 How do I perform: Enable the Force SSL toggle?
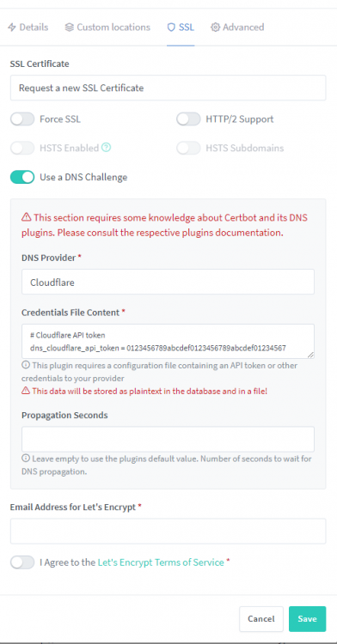click(22, 119)
